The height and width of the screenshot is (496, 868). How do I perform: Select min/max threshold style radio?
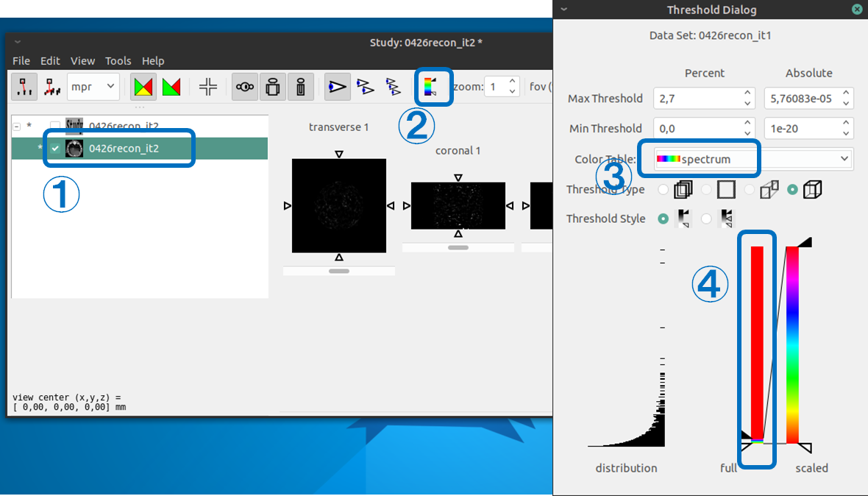click(664, 219)
